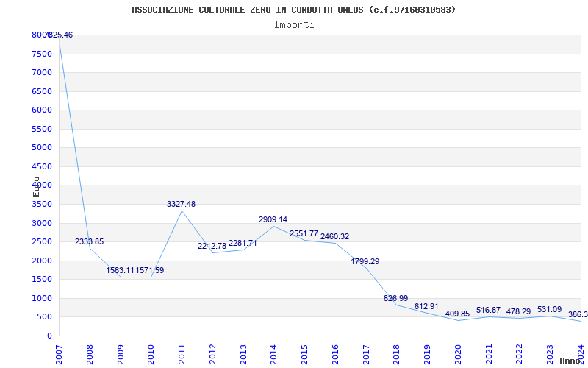Click the 2460.32 data label
The image size is (588, 368).
(x=334, y=236)
